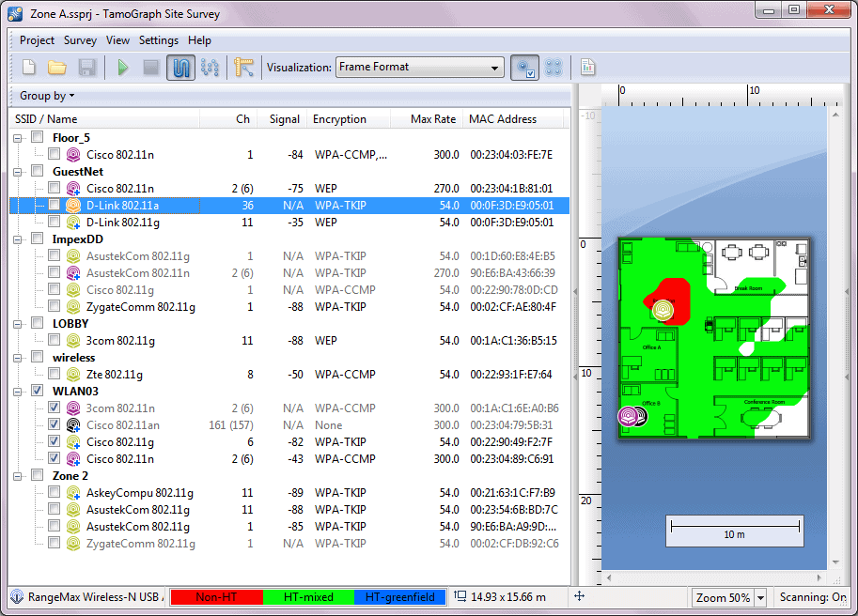Click the Stop survey square icon
The height and width of the screenshot is (616, 858).
click(x=150, y=68)
